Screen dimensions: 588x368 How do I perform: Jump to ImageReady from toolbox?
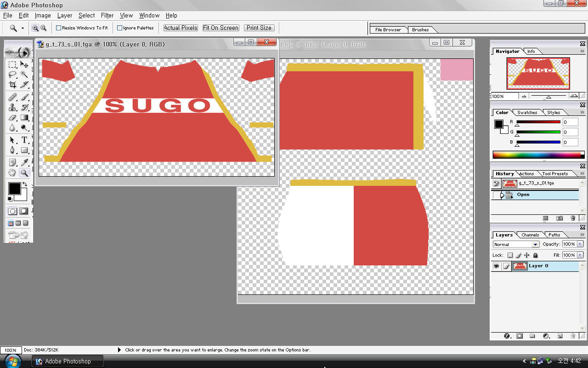click(x=18, y=236)
